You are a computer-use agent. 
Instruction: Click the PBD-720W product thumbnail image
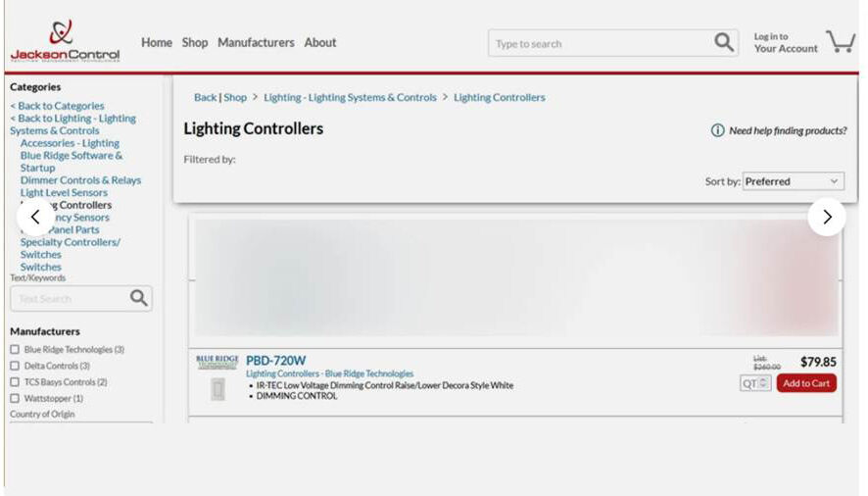coord(217,389)
